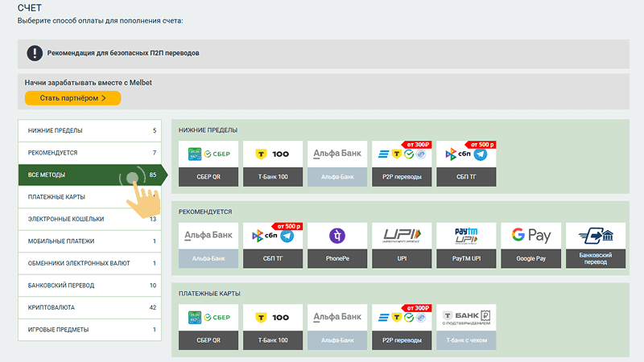Click count 85 beside Все методы
Screen dimensions: 644x362
(x=153, y=175)
